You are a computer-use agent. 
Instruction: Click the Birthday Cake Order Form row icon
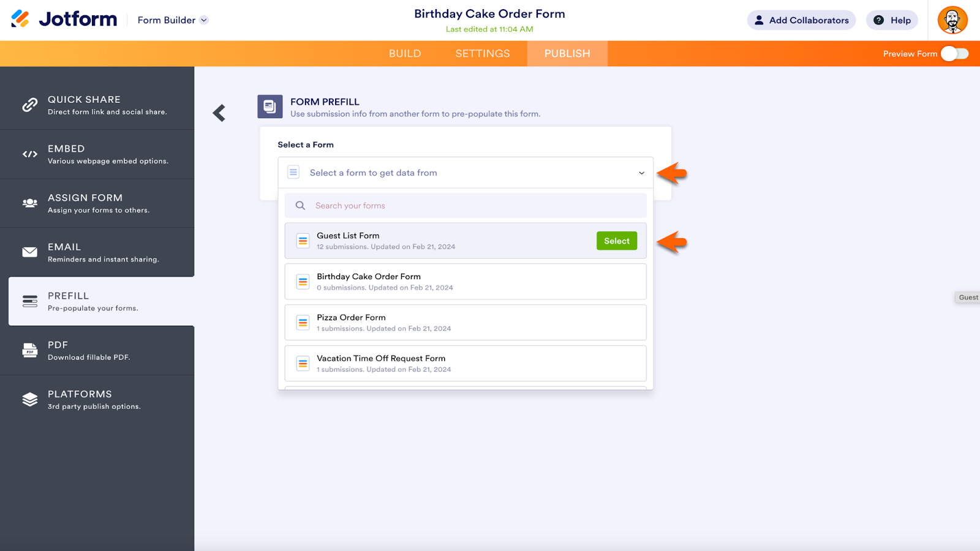pos(303,282)
